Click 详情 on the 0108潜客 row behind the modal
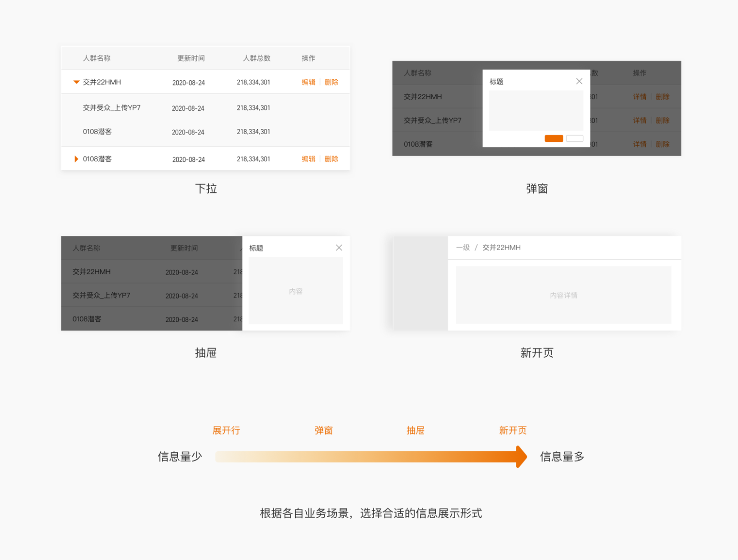738x560 pixels. pyautogui.click(x=640, y=144)
